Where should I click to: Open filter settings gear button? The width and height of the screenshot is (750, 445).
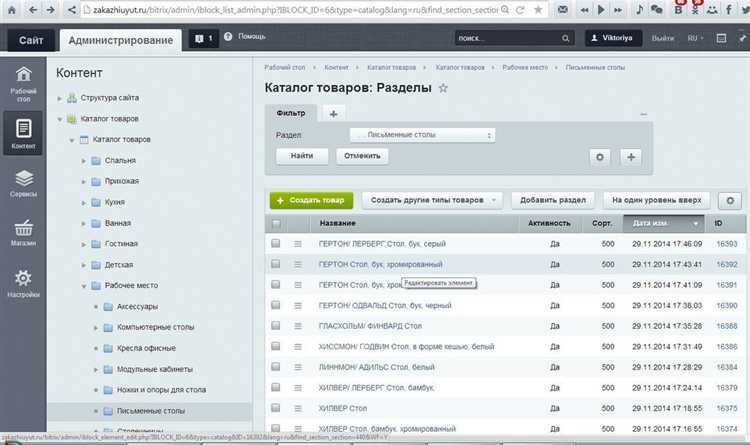point(600,157)
